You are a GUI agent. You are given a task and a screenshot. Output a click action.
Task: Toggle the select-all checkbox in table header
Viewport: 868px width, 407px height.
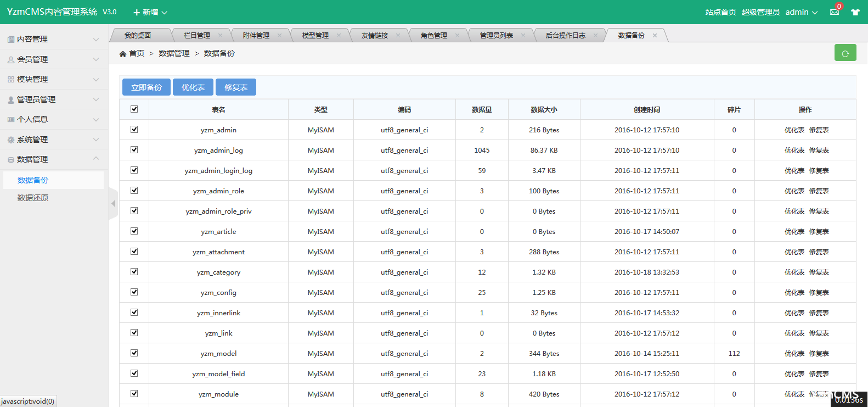click(x=134, y=109)
